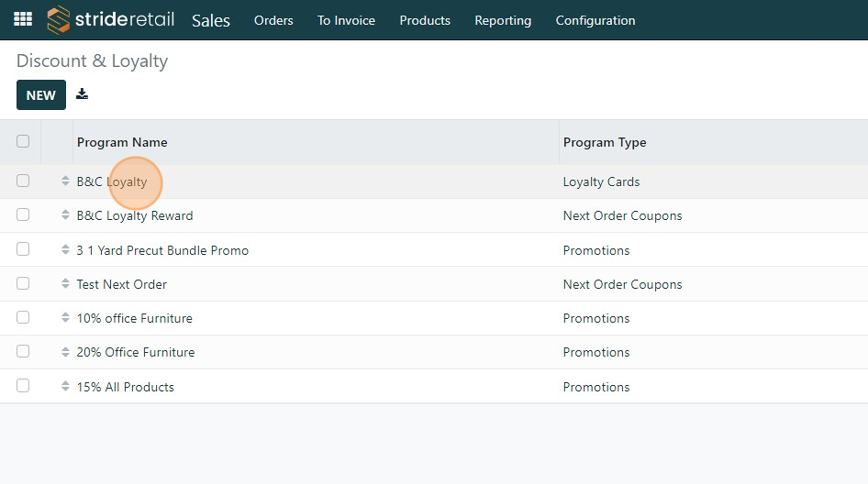The width and height of the screenshot is (868, 484).
Task: Click drag handle for B&C Loyalty Reward
Action: (x=65, y=215)
